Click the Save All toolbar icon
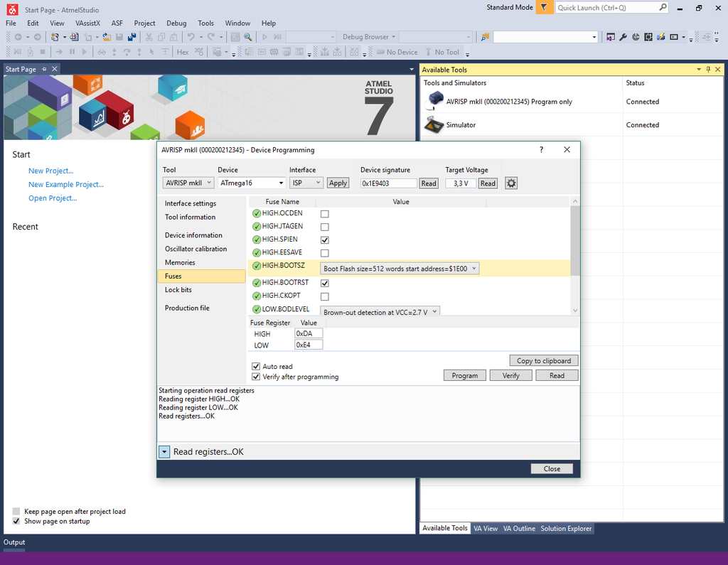 tap(132, 37)
